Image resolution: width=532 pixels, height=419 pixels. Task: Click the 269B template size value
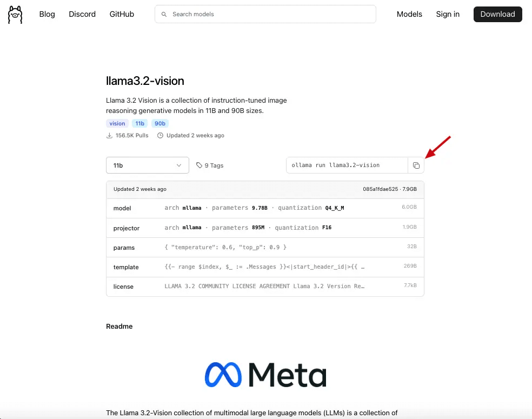pyautogui.click(x=410, y=266)
